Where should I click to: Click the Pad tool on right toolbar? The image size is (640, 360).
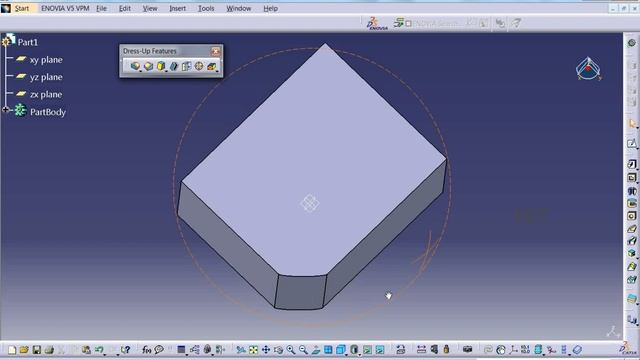(x=632, y=164)
